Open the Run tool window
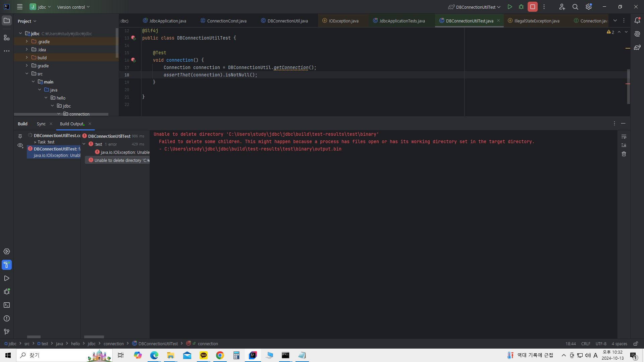644x362 pixels. [7, 278]
